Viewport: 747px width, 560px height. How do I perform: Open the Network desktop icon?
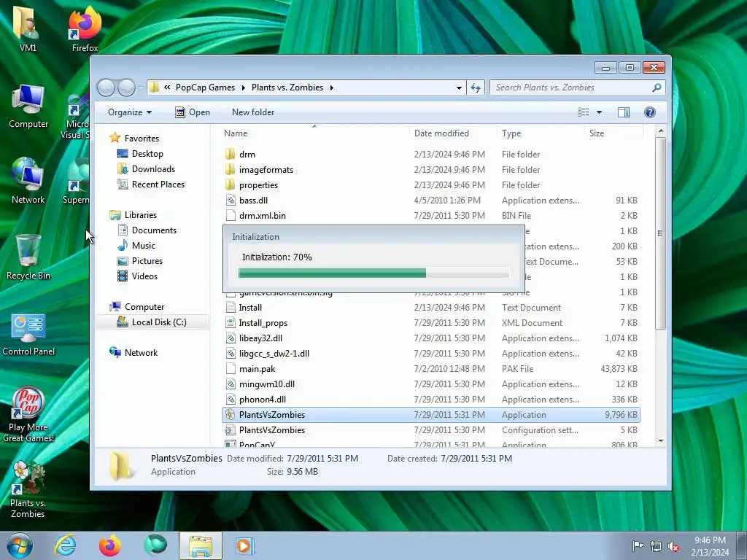28,181
